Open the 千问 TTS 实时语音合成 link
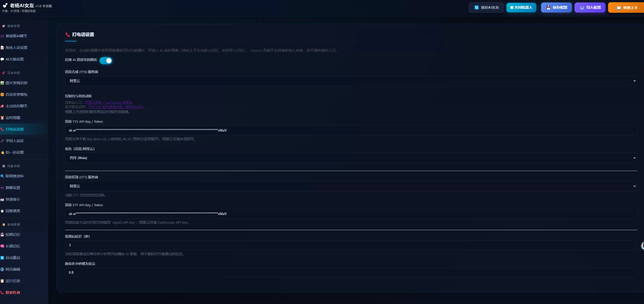The width and height of the screenshot is (644, 304). pos(117,107)
